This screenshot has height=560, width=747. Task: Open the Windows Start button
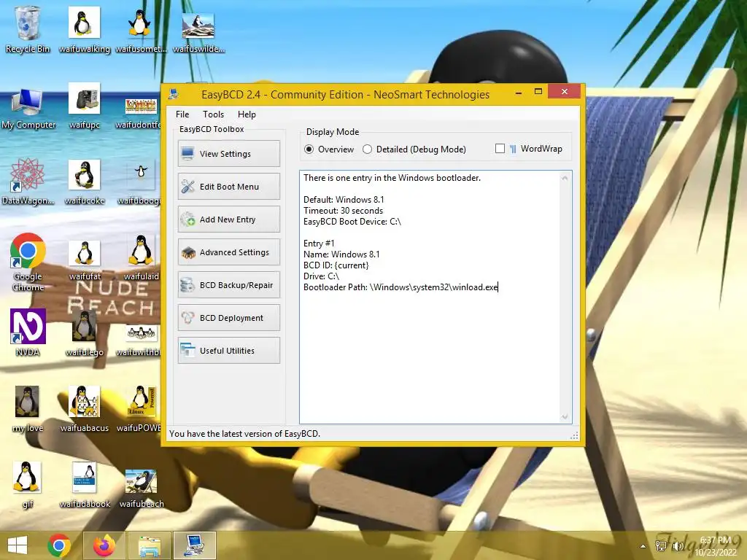18,545
